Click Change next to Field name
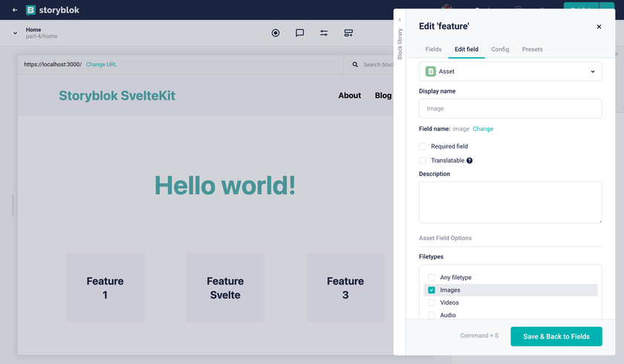The image size is (624, 364). coord(483,129)
